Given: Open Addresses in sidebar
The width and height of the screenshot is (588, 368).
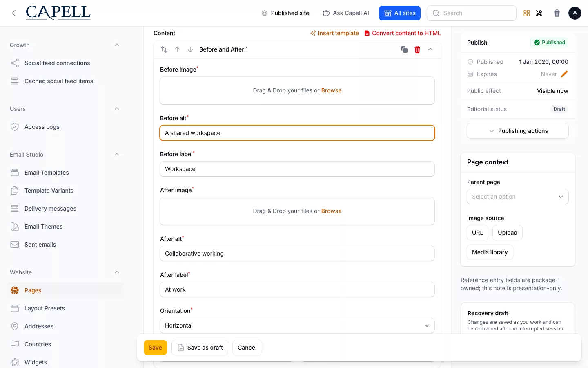Looking at the screenshot, I should click(x=65, y=326).
